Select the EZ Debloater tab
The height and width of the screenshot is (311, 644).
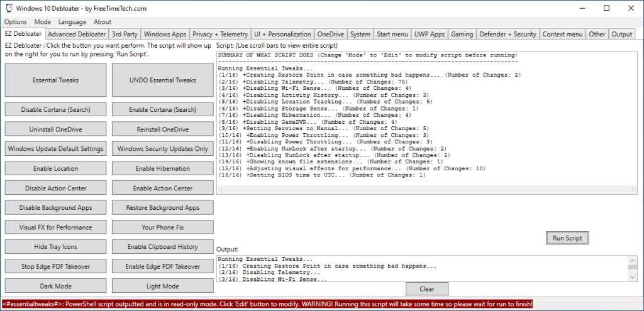pyautogui.click(x=23, y=34)
